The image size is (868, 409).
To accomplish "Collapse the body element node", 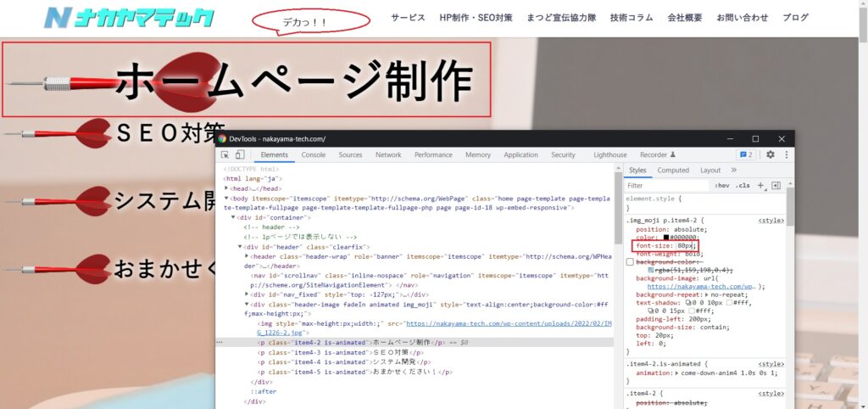I will [x=225, y=198].
